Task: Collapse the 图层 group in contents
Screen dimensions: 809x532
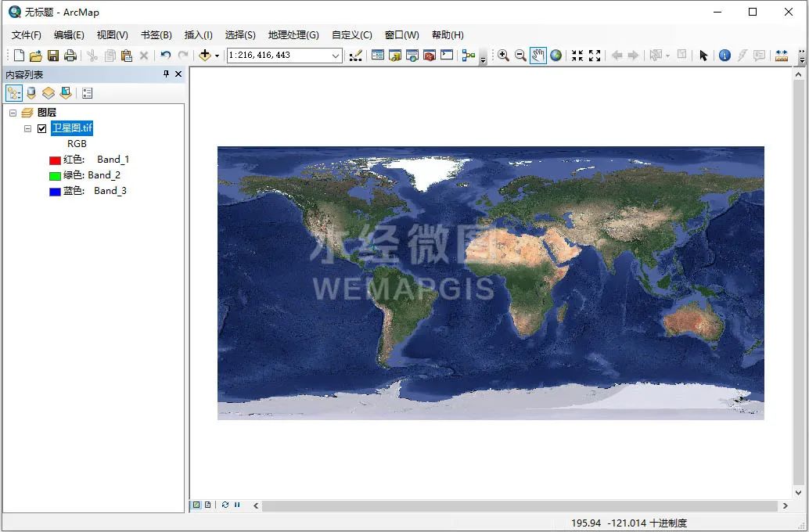Action: click(12, 112)
